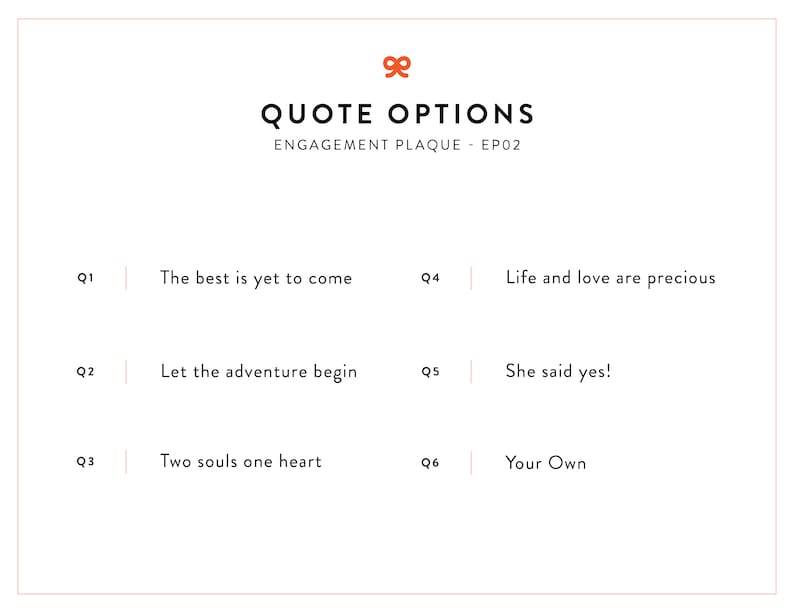Pick quote "Life and love are precious"
Image resolution: width=794 pixels, height=613 pixels.
coord(610,278)
